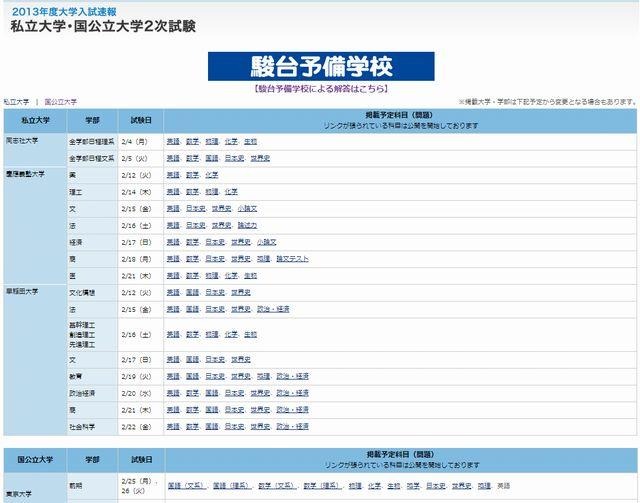Viewport: 640px width, 503px height.
Task: Open 世界史 for 早稲田大学 政治経済 2/20
Action: (x=260, y=393)
